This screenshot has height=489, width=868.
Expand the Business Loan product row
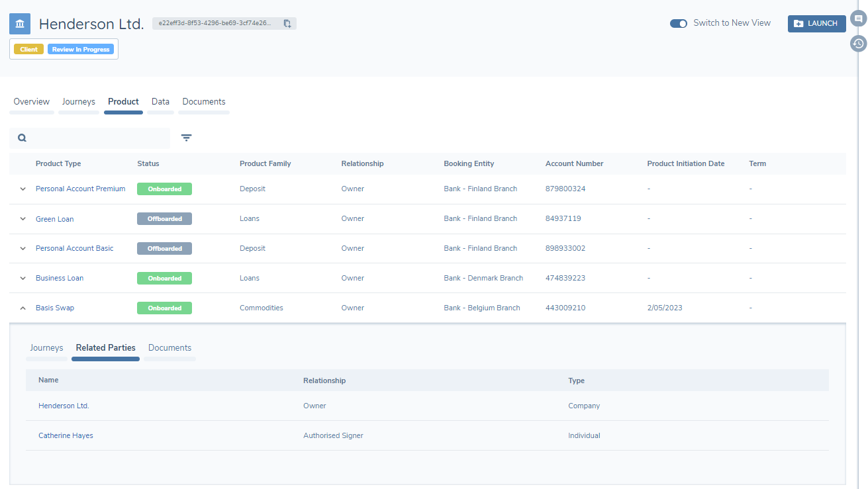(22, 278)
